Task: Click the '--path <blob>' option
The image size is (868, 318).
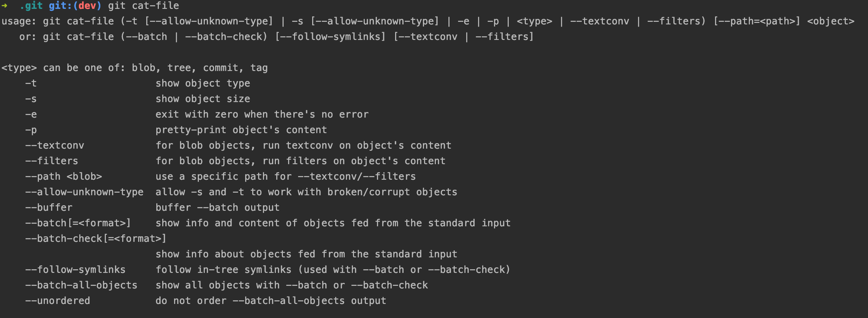Action: tap(64, 176)
